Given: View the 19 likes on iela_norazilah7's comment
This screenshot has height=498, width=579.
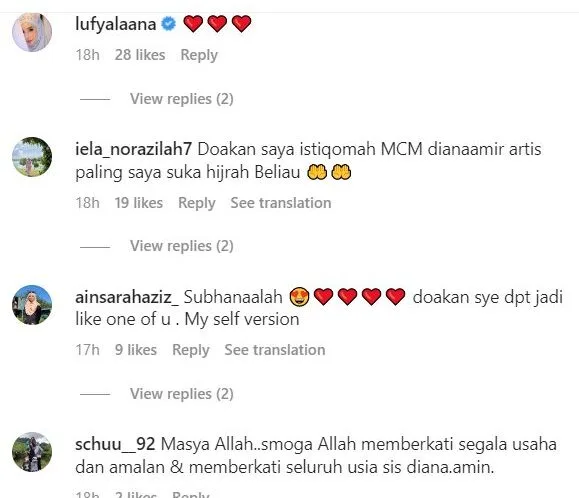Looking at the screenshot, I should 138,203.
